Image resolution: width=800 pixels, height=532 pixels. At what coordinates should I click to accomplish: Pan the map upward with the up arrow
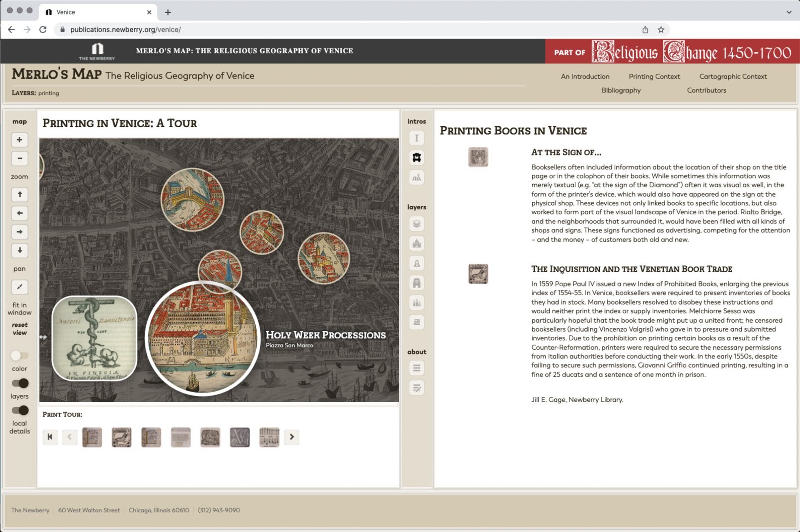pos(19,195)
